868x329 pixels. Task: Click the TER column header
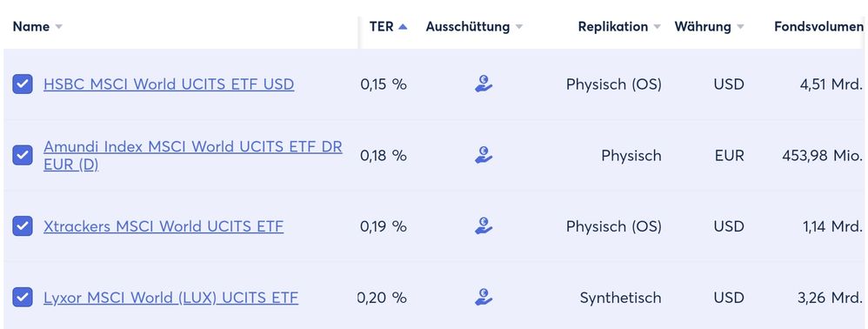coord(382,27)
